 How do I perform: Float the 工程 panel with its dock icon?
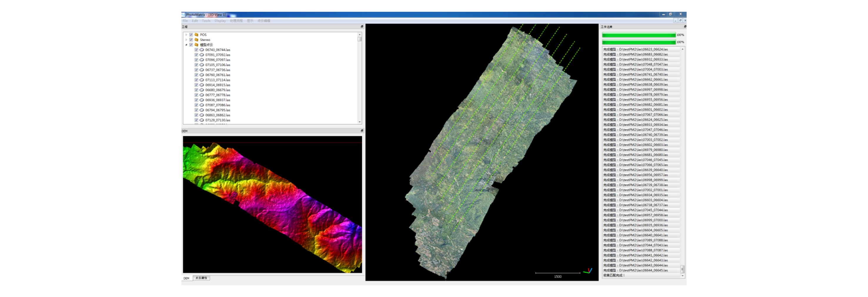pyautogui.click(x=362, y=26)
